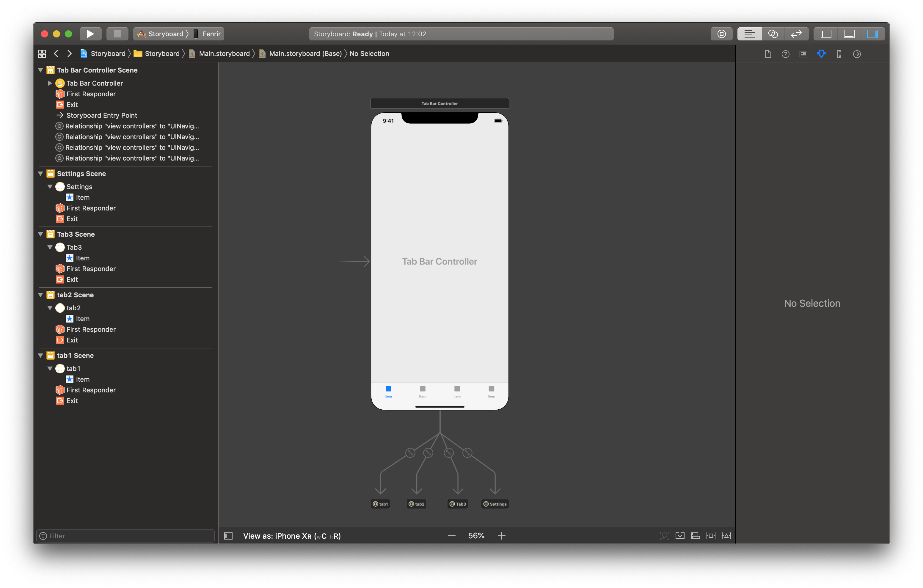This screenshot has width=923, height=588.
Task: Toggle the Navigator panel visibility
Action: pos(826,34)
